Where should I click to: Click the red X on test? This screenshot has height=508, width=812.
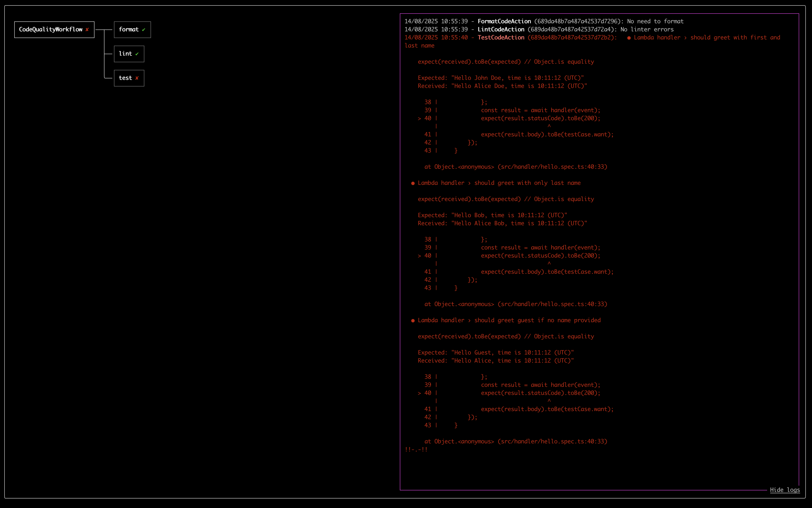pos(137,78)
